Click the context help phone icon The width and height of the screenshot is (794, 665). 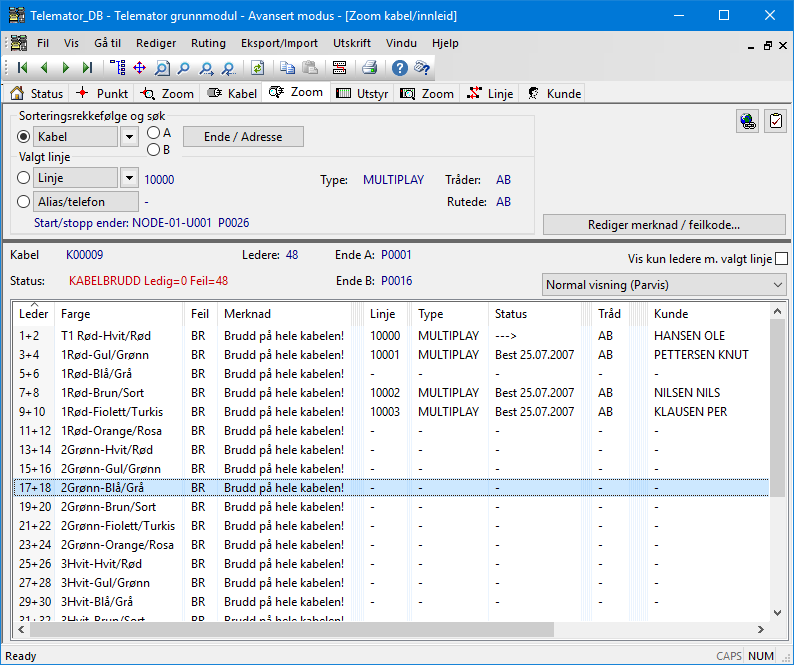(x=422, y=67)
